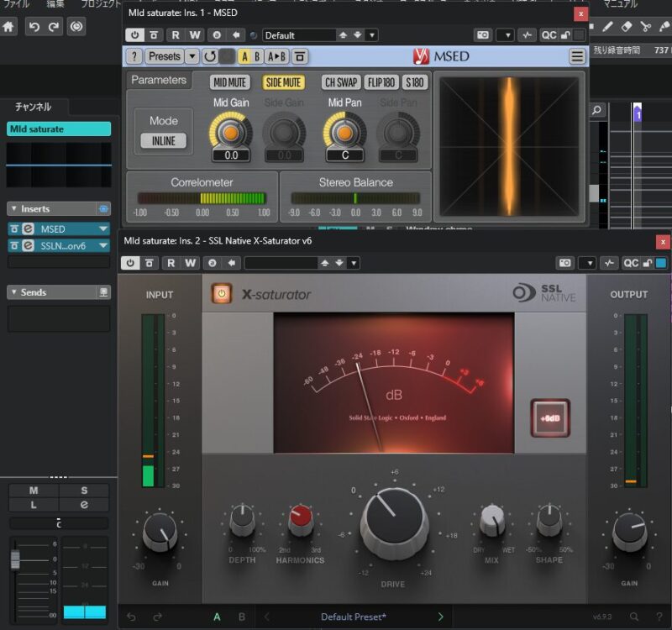Viewport: 672px width, 630px height.
Task: Click the Mid Gain value field 0.0
Action: click(231, 155)
